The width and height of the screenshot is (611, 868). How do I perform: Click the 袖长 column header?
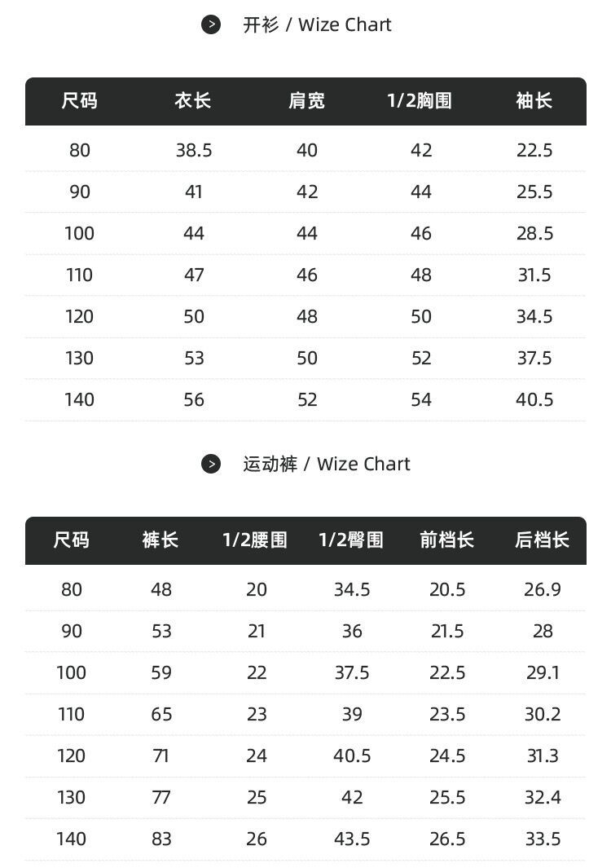(x=534, y=101)
